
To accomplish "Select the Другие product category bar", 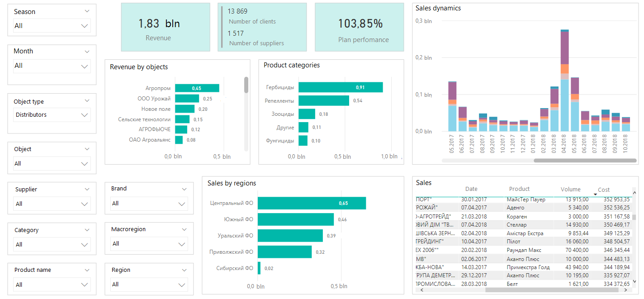I will (x=303, y=127).
